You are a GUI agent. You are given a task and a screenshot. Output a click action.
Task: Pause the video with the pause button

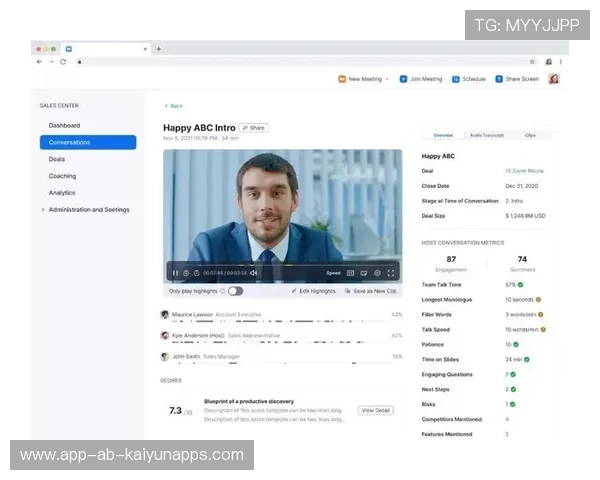pyautogui.click(x=175, y=272)
